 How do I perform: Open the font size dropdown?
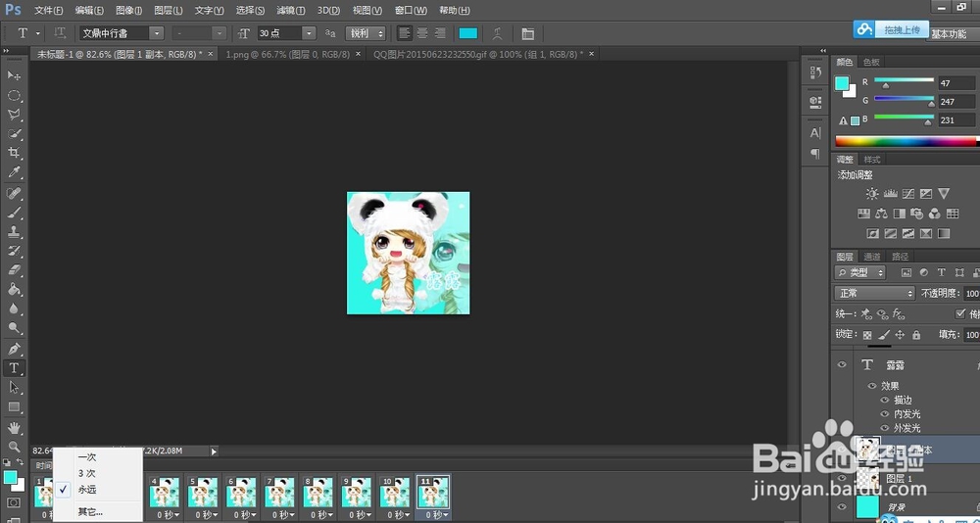tap(309, 33)
